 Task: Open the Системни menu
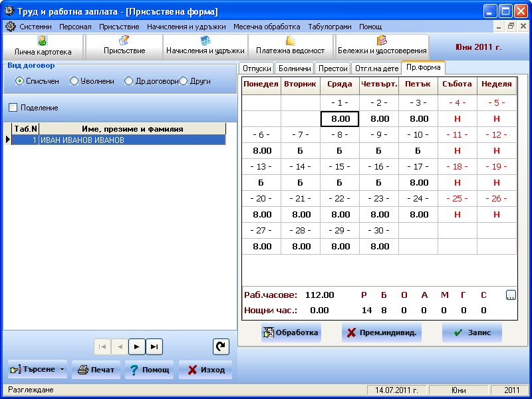[36, 27]
